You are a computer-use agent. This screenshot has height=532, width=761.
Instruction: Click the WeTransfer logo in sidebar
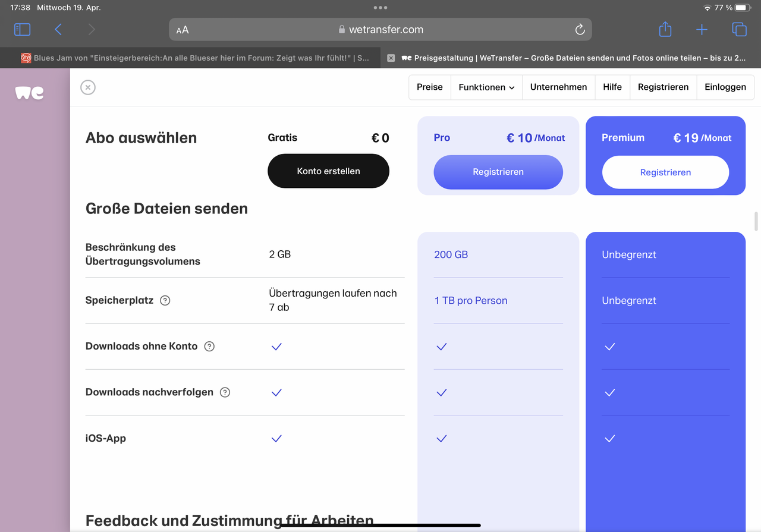tap(29, 92)
